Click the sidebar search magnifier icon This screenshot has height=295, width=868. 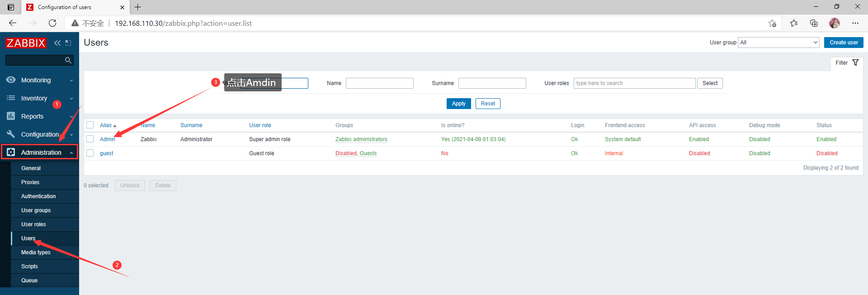68,60
